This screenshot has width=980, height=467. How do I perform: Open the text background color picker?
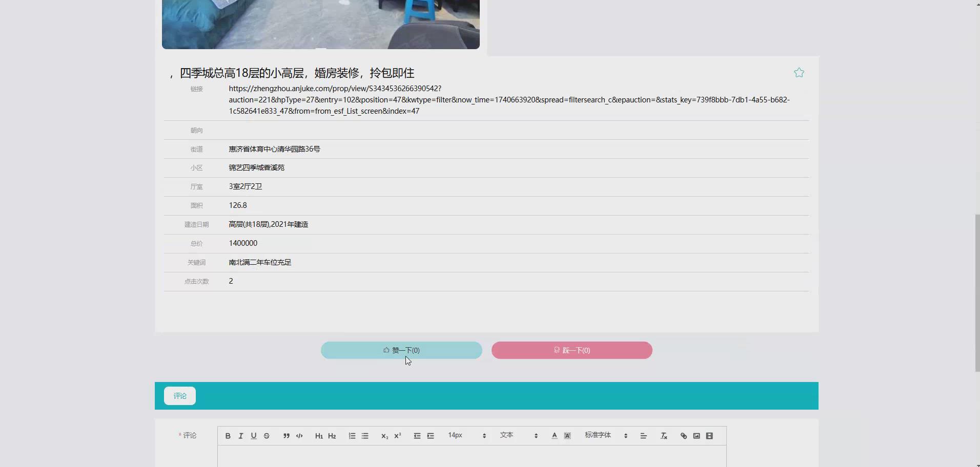click(567, 436)
